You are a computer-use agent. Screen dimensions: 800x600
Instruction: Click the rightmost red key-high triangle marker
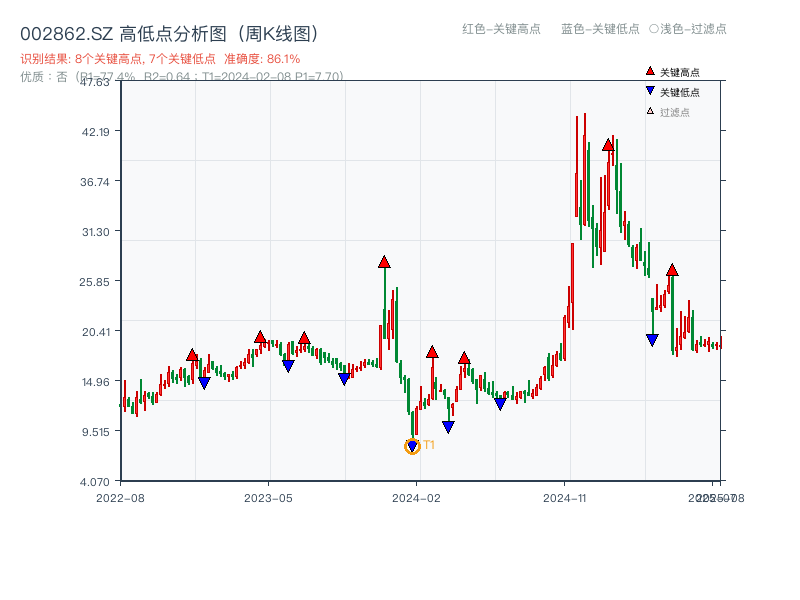tap(671, 268)
